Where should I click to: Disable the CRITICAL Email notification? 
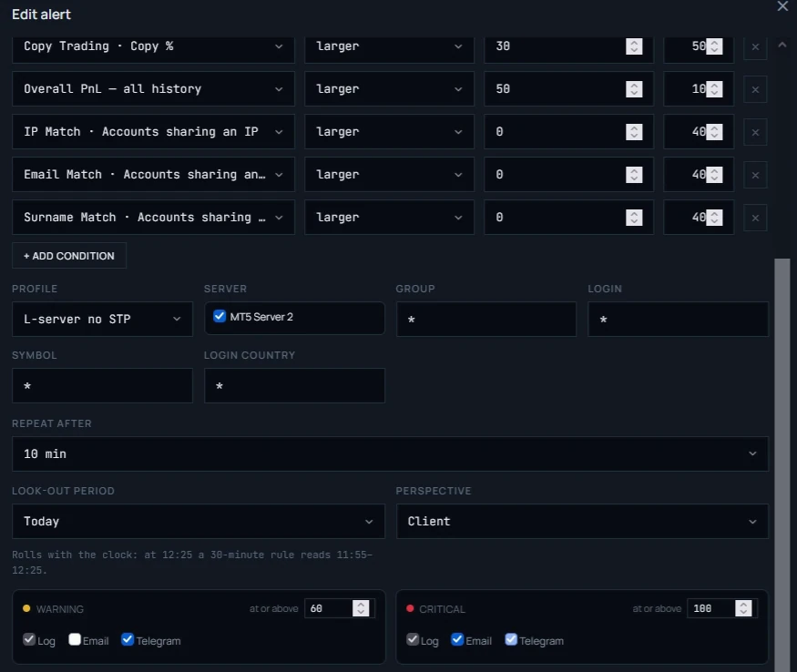point(457,639)
